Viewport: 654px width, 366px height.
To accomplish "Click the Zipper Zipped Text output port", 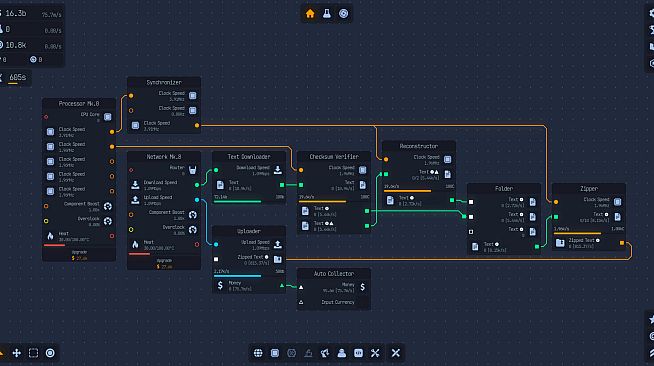I will click(622, 243).
